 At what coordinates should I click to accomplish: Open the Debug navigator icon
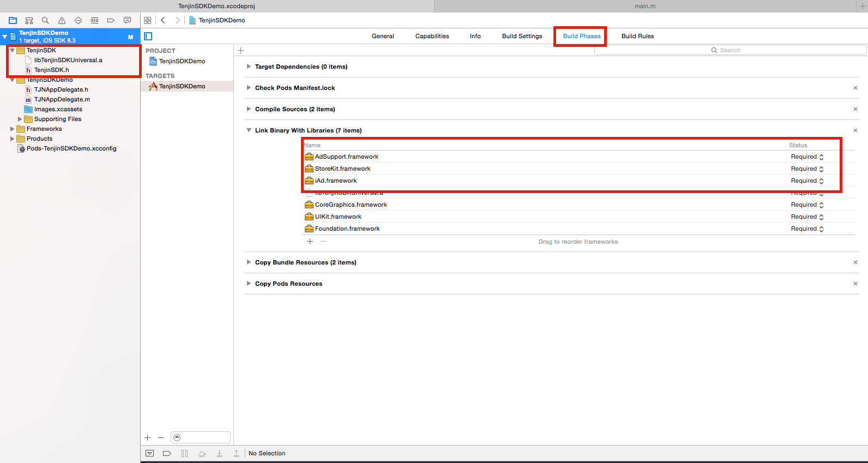pos(94,20)
